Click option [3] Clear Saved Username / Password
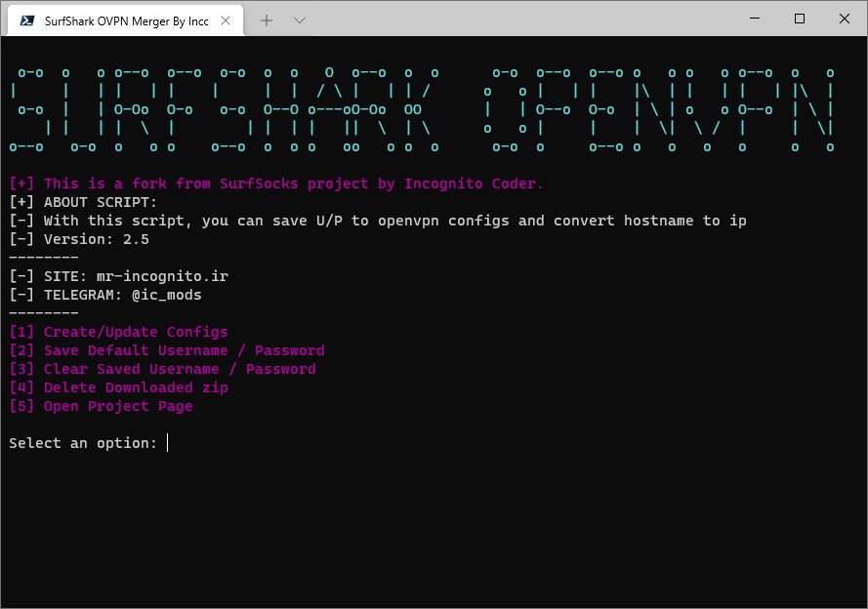 162,369
